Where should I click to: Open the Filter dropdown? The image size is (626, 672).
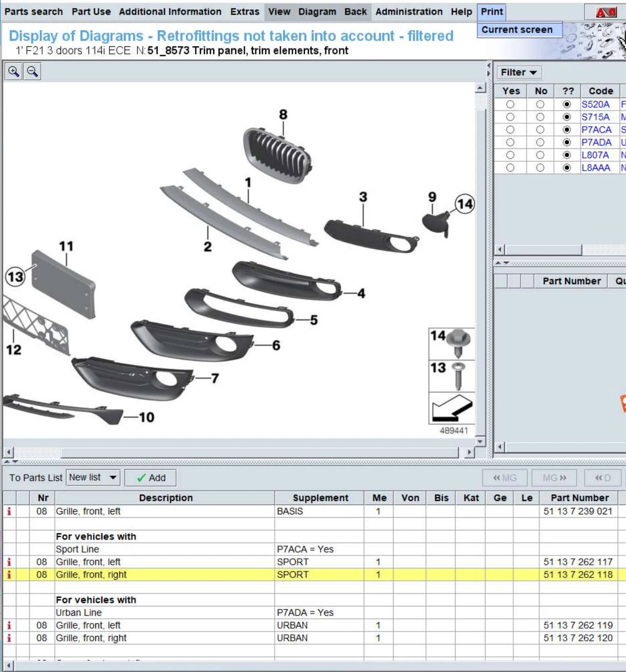tap(518, 72)
